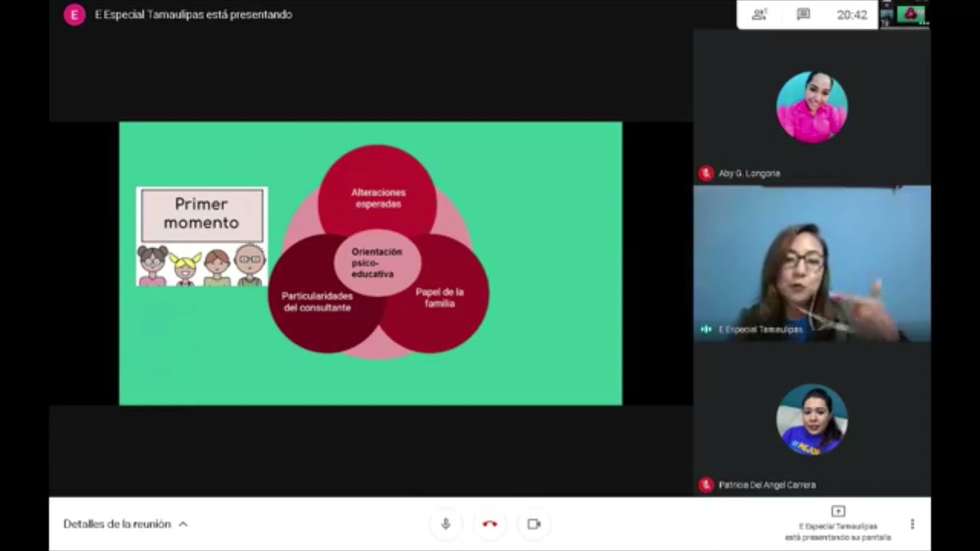Click the muted mic icon by Patricia Del Angel

[706, 485]
